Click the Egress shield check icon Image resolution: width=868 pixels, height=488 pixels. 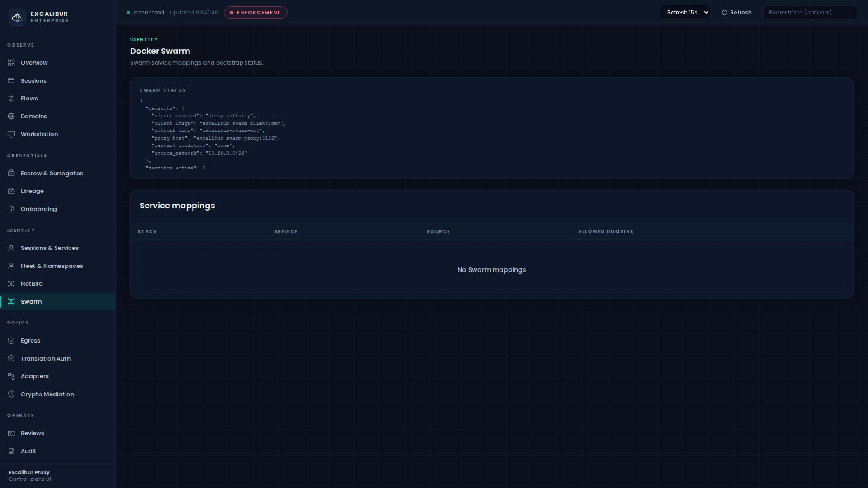point(11,341)
